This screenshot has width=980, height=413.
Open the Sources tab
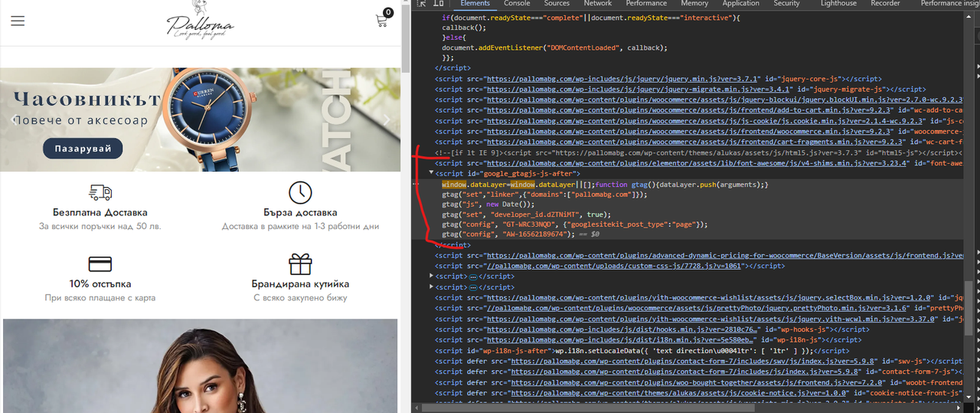coord(557,4)
